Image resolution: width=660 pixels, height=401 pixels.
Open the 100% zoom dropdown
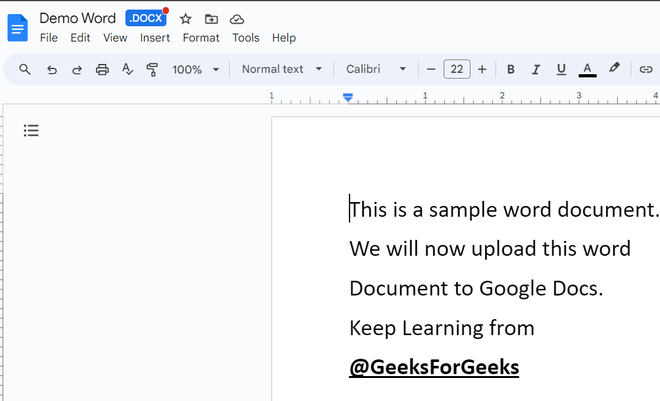point(196,69)
